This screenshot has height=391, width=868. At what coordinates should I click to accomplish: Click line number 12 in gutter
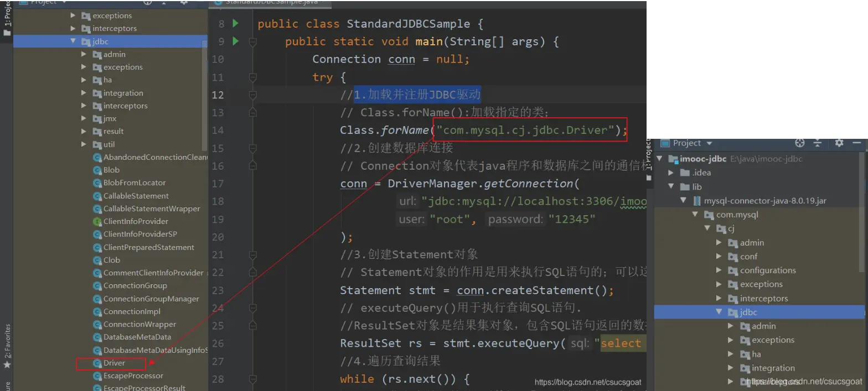(218, 95)
